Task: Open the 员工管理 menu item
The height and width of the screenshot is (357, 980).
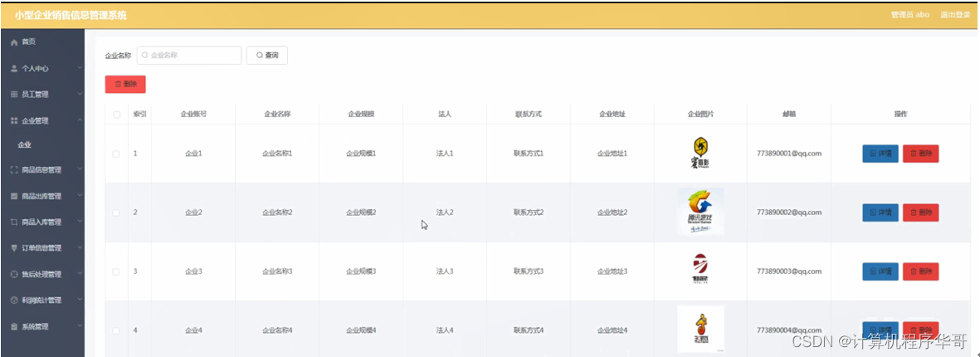Action: click(x=42, y=95)
